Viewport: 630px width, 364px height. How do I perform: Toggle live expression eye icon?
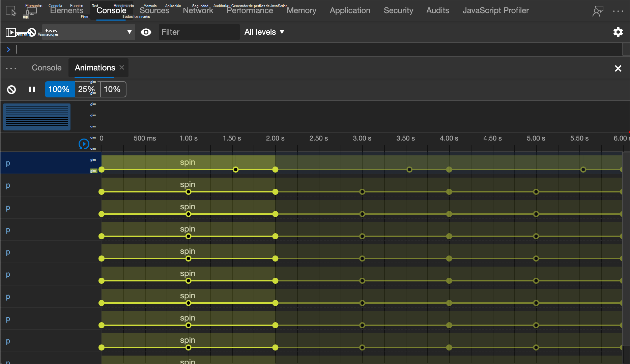[x=146, y=32]
